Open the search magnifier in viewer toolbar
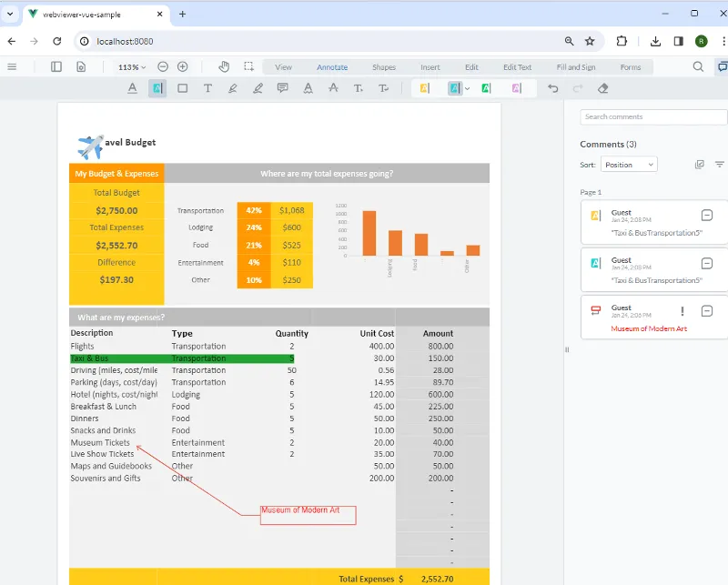The width and height of the screenshot is (728, 585). 698,66
